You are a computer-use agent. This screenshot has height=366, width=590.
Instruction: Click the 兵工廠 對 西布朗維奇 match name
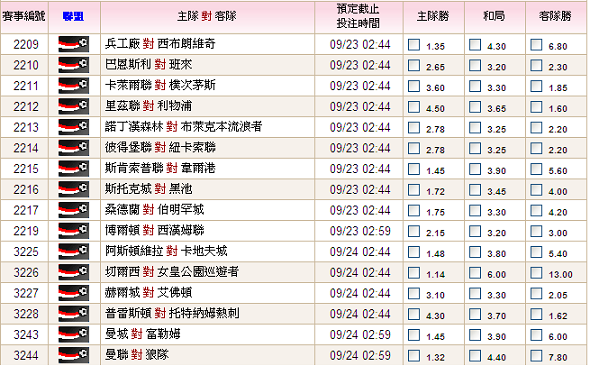pyautogui.click(x=160, y=44)
